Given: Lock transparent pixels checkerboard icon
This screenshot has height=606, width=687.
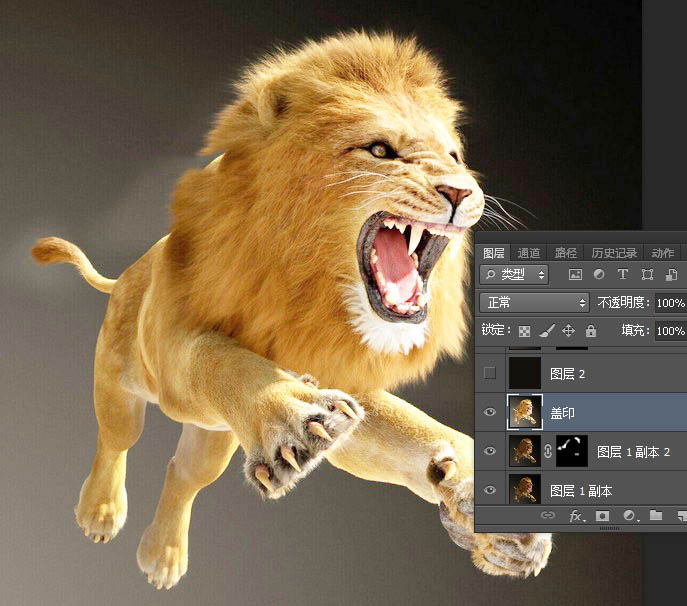Looking at the screenshot, I should [x=524, y=331].
